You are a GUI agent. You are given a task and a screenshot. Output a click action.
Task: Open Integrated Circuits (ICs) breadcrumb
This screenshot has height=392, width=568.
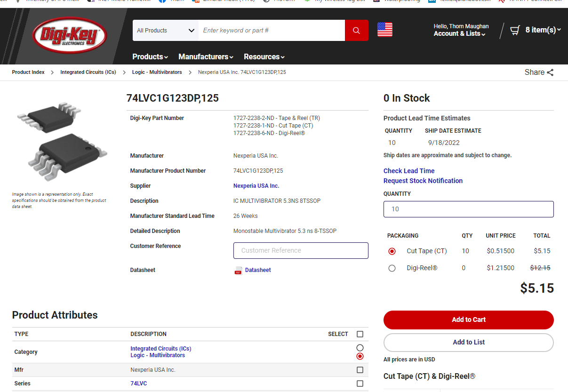88,72
